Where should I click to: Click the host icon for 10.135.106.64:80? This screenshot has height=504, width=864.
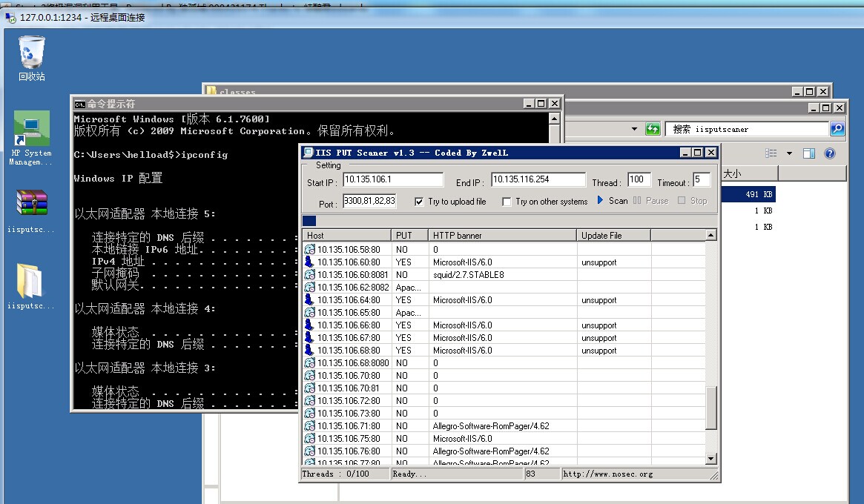tap(309, 300)
